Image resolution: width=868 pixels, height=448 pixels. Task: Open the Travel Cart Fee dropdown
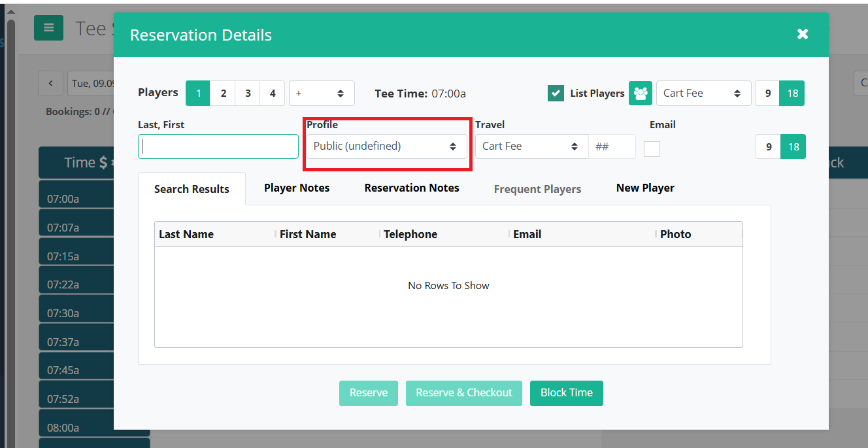tap(531, 146)
